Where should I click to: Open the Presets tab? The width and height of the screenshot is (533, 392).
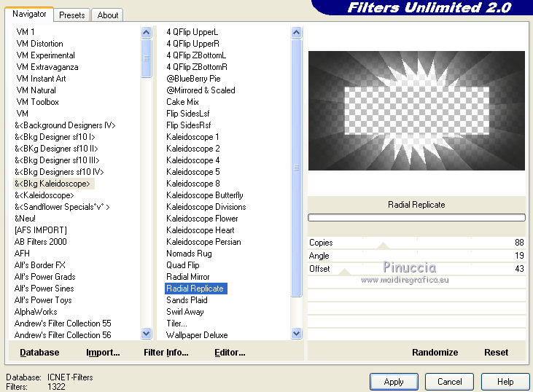[x=71, y=15]
